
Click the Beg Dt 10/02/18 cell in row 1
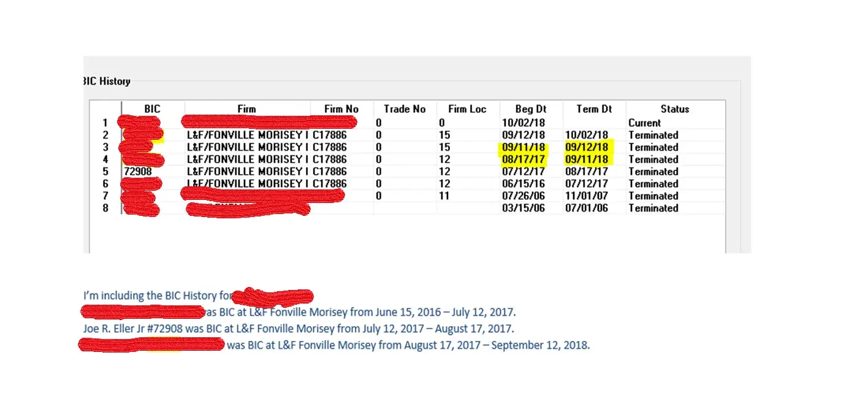pyautogui.click(x=523, y=123)
